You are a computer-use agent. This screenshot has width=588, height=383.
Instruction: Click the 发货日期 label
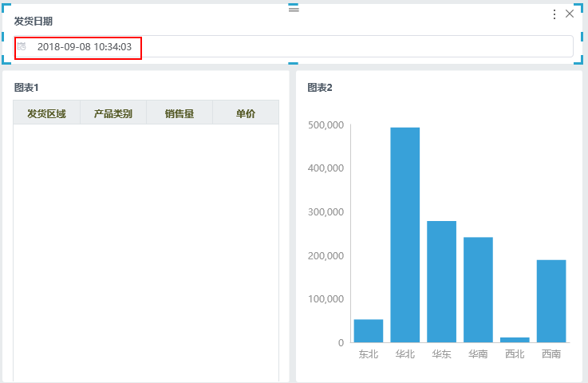coord(34,21)
